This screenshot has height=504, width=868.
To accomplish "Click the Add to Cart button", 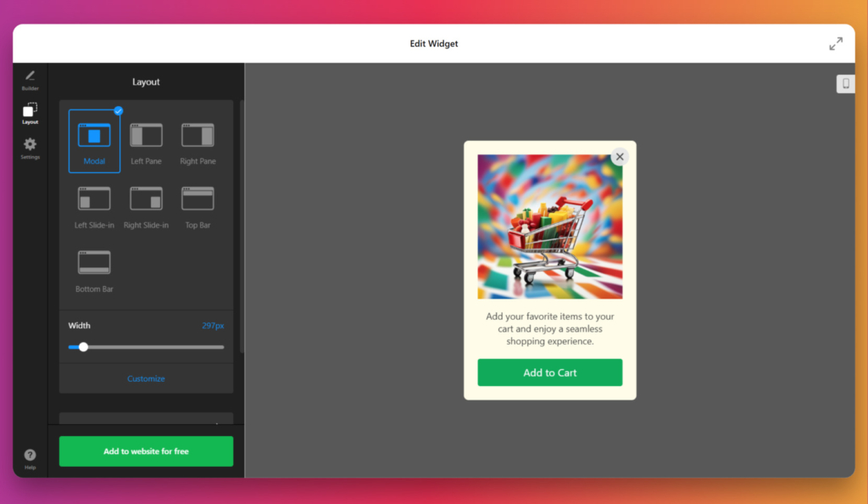I will click(x=549, y=372).
